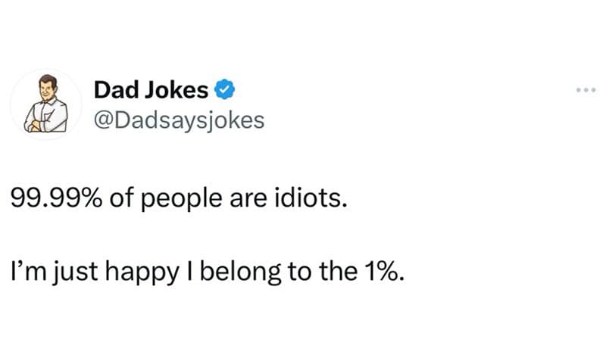Open the Dad Jokes profile avatar
606x364 pixels.
[x=48, y=104]
